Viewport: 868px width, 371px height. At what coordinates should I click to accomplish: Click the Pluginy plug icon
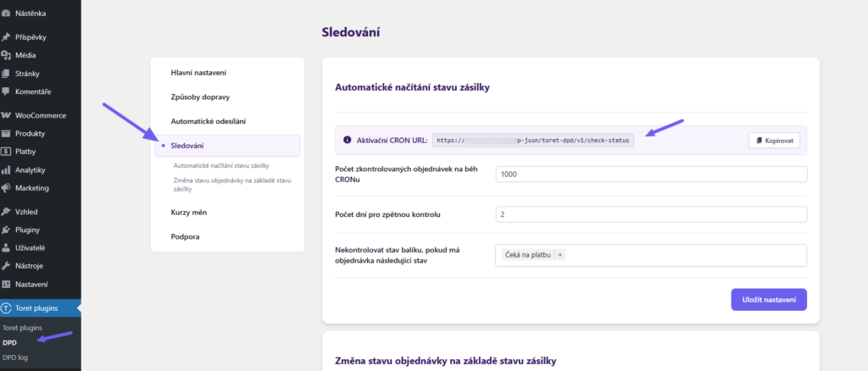6,230
